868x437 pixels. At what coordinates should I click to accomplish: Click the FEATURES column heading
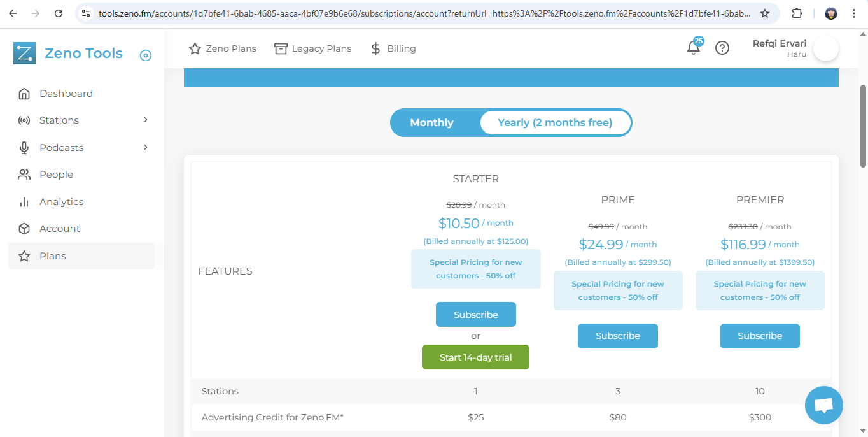(225, 271)
